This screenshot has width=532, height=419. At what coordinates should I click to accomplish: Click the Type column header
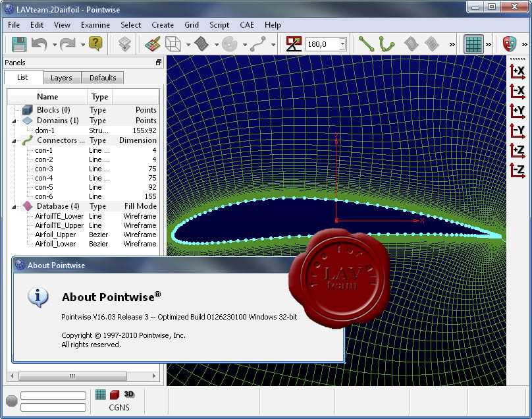click(x=100, y=97)
